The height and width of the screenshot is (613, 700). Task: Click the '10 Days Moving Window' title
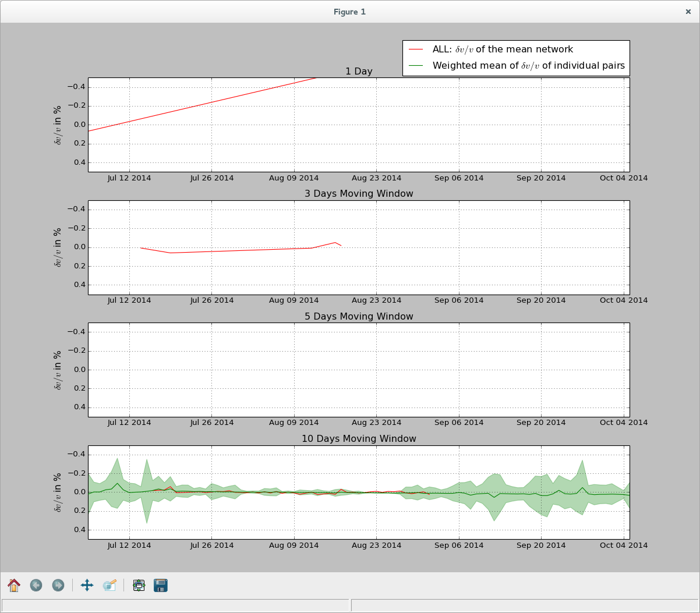(359, 439)
